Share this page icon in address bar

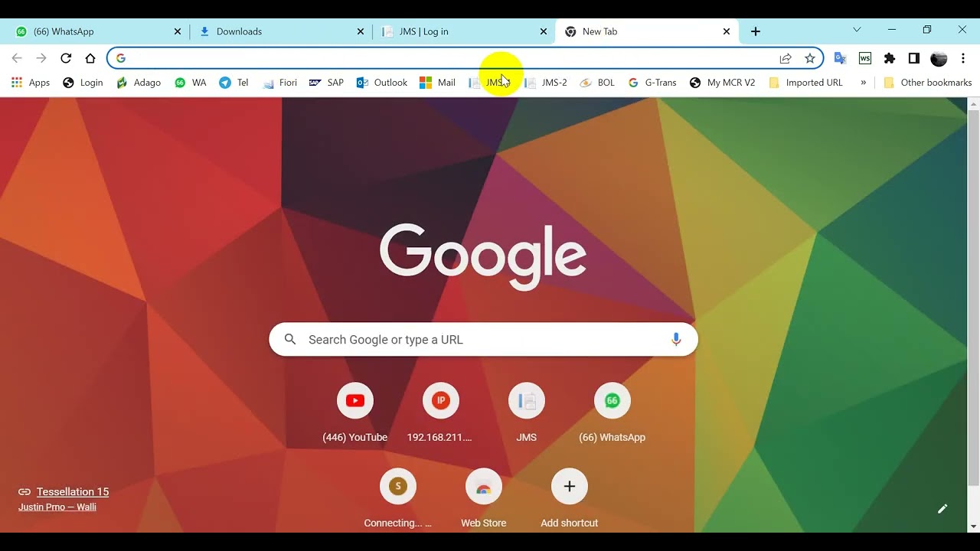tap(786, 58)
